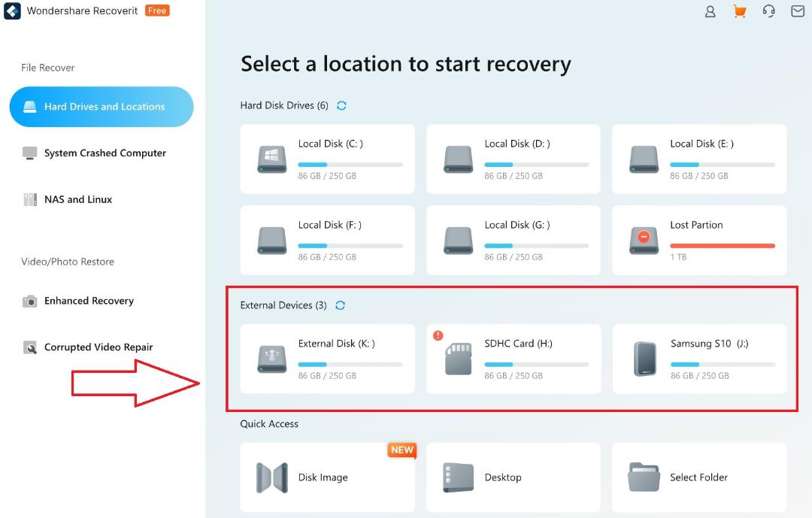Select External Disk (K:) USB drive icon
Viewport: 812px width, 518px height.
click(272, 359)
